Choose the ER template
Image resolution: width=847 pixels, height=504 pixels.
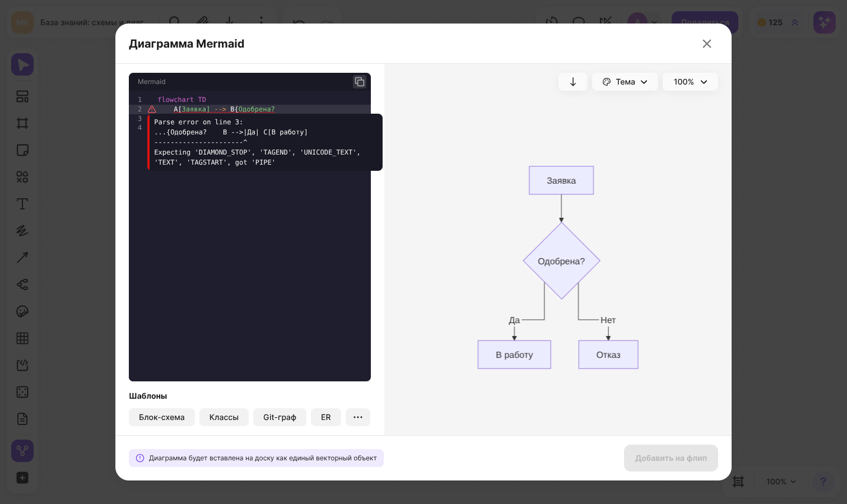[x=326, y=417]
